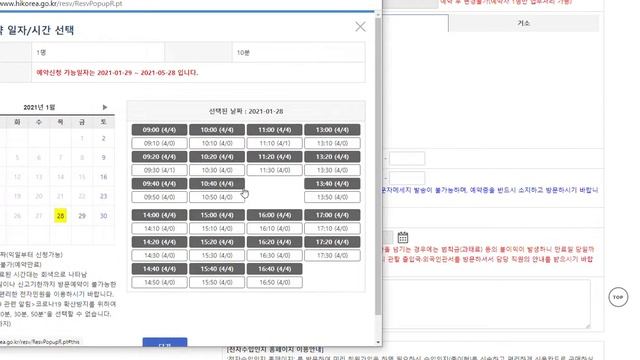This screenshot has height=360, width=640.
Task: Click the full 14:00 (4/4) slot
Action: [x=159, y=215]
